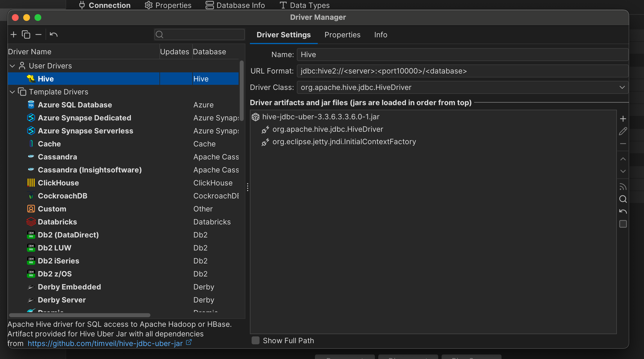
Task: Open the hive-jdbc-uber-jar GitHub link
Action: [105, 343]
